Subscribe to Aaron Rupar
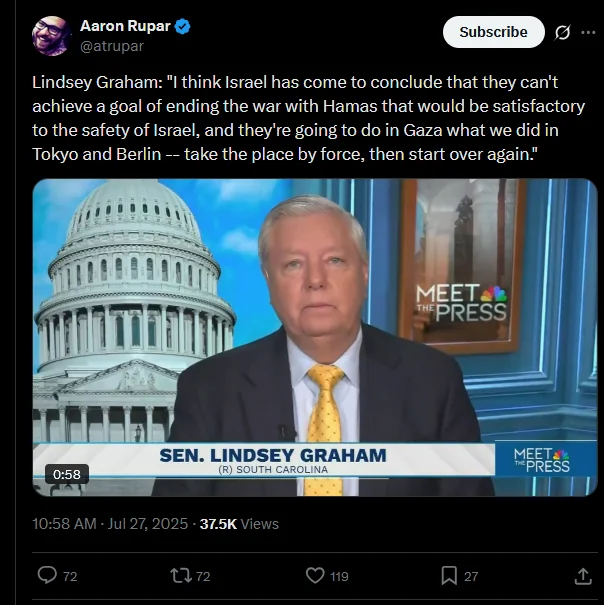The image size is (604, 605). 493,32
